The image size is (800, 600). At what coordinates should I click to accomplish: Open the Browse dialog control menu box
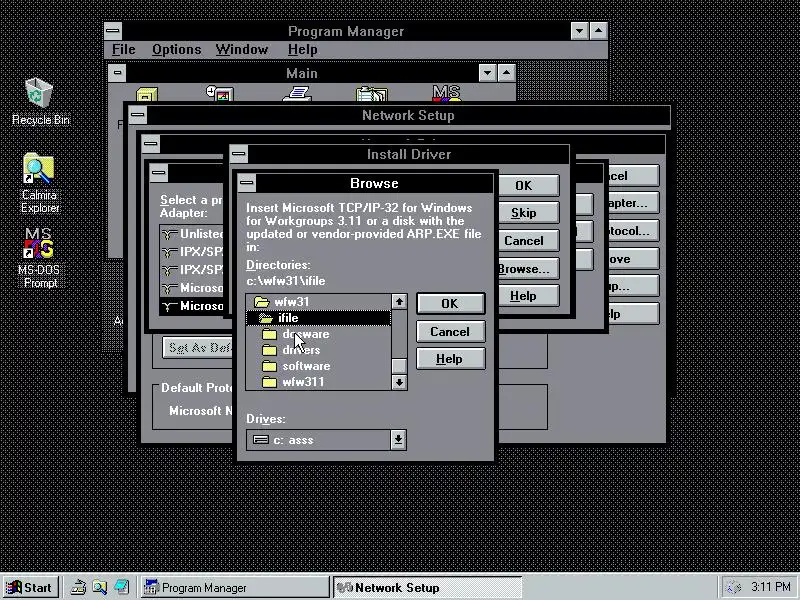pyautogui.click(x=247, y=183)
